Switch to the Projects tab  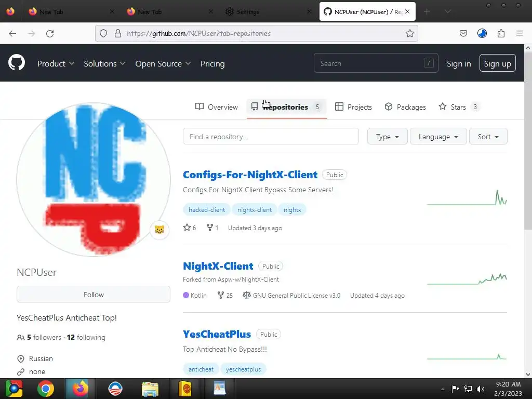coord(353,107)
